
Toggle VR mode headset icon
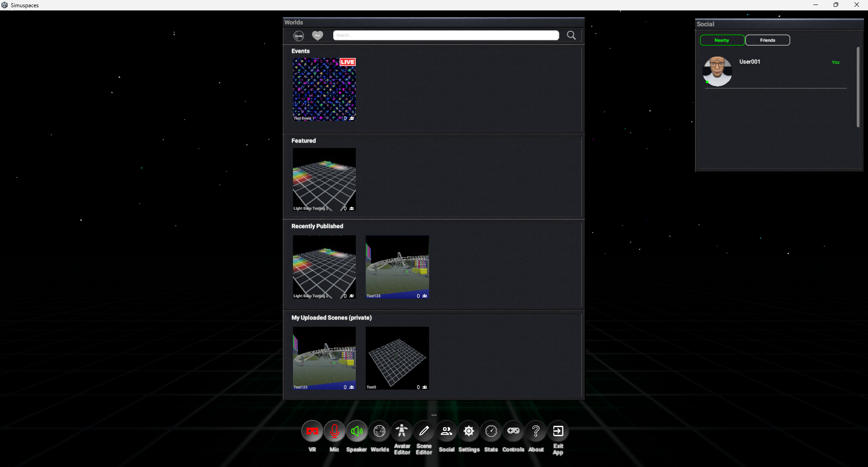(312, 431)
